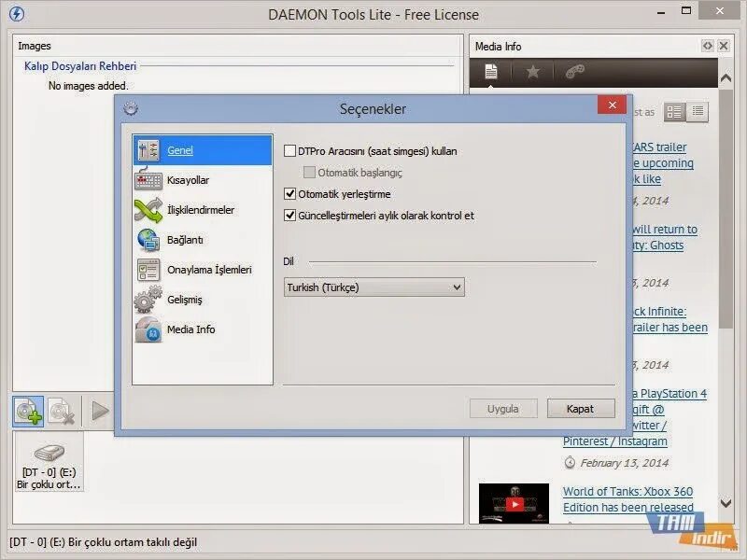
Task: Open the World of Tanks Xbox 360 link
Action: (627, 499)
